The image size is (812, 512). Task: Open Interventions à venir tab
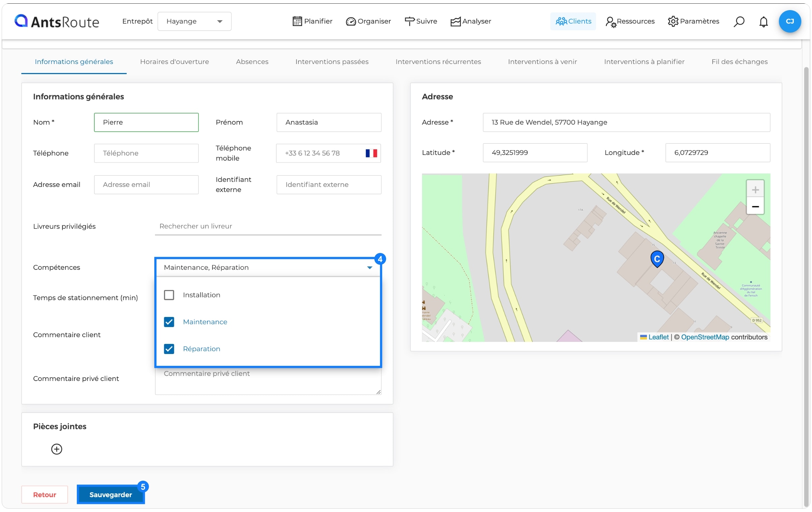542,62
